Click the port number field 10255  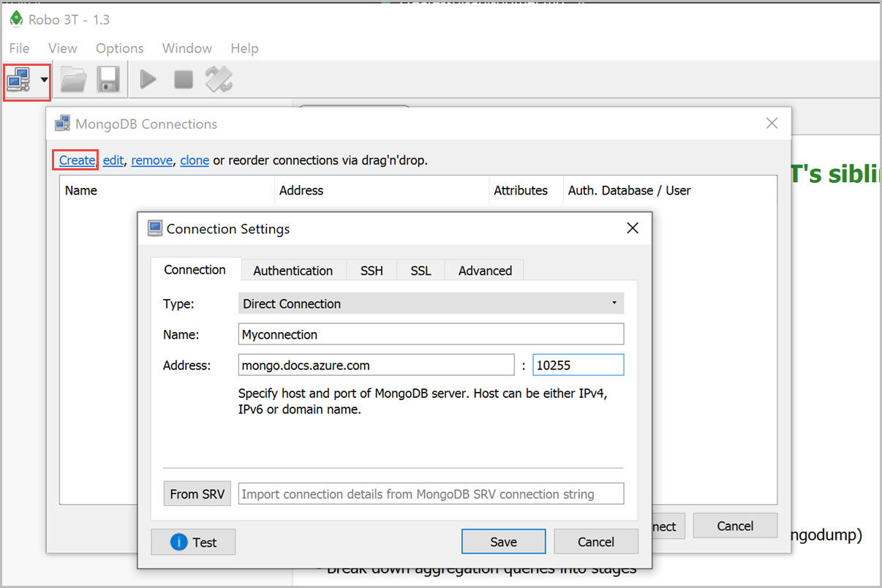click(578, 365)
